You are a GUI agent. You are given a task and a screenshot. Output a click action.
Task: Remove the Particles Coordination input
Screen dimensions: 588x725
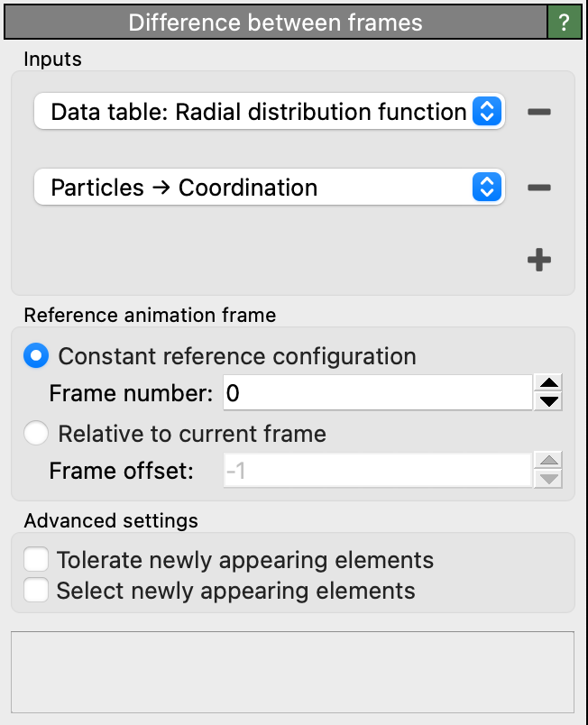[539, 188]
